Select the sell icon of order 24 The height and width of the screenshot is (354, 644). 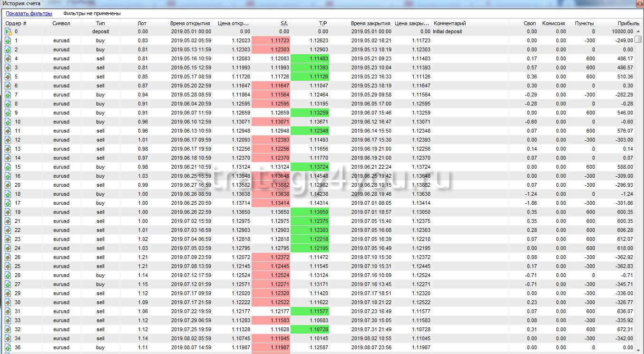(8, 249)
